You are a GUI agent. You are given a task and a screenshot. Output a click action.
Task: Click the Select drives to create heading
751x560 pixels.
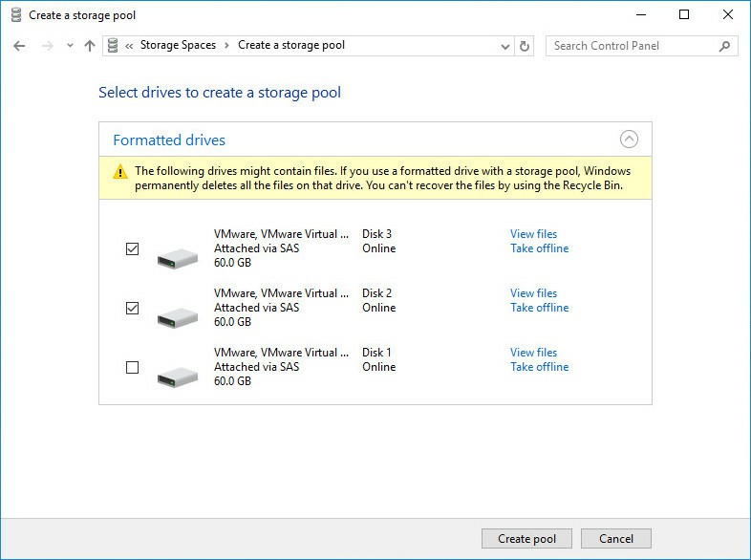click(220, 93)
